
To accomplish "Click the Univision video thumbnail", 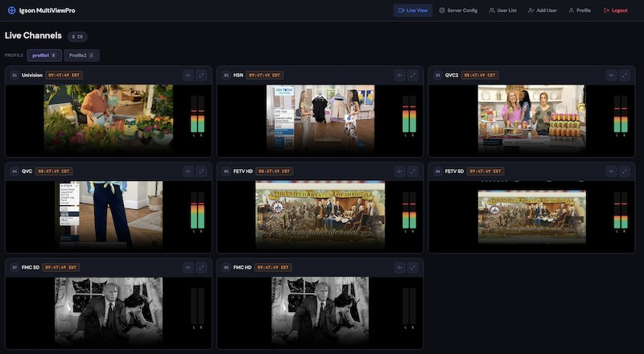I will [109, 119].
